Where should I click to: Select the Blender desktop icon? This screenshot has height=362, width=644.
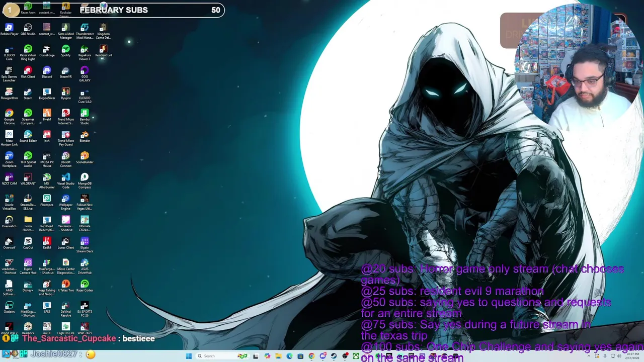pos(85,136)
